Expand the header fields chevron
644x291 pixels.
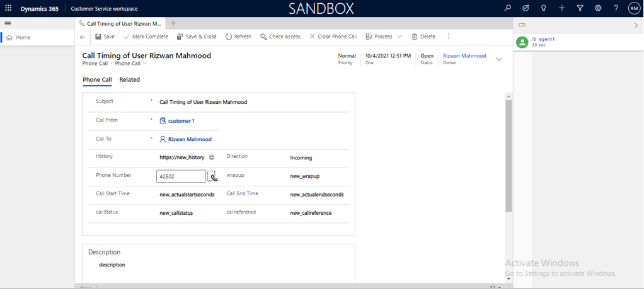[x=499, y=59]
